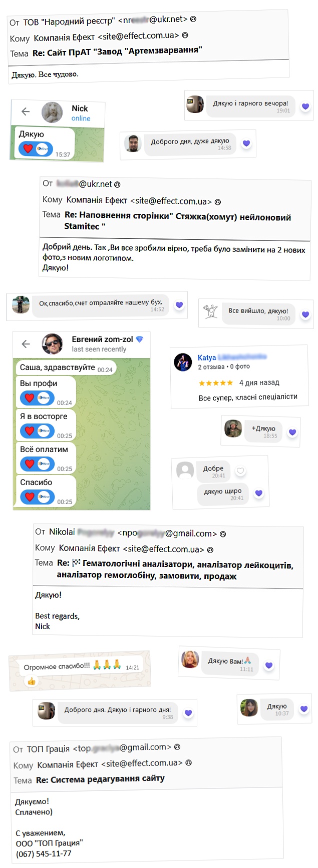The width and height of the screenshot is (318, 868).
Task: Toggle purple heart beside '+Дякую' message
Action: tap(292, 432)
